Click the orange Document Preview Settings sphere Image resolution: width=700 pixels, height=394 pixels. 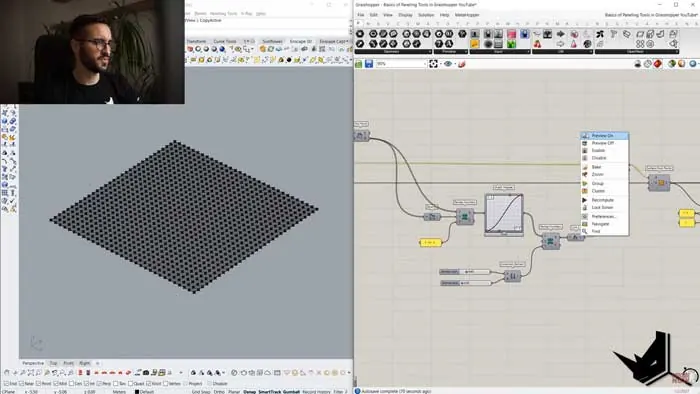[x=681, y=64]
